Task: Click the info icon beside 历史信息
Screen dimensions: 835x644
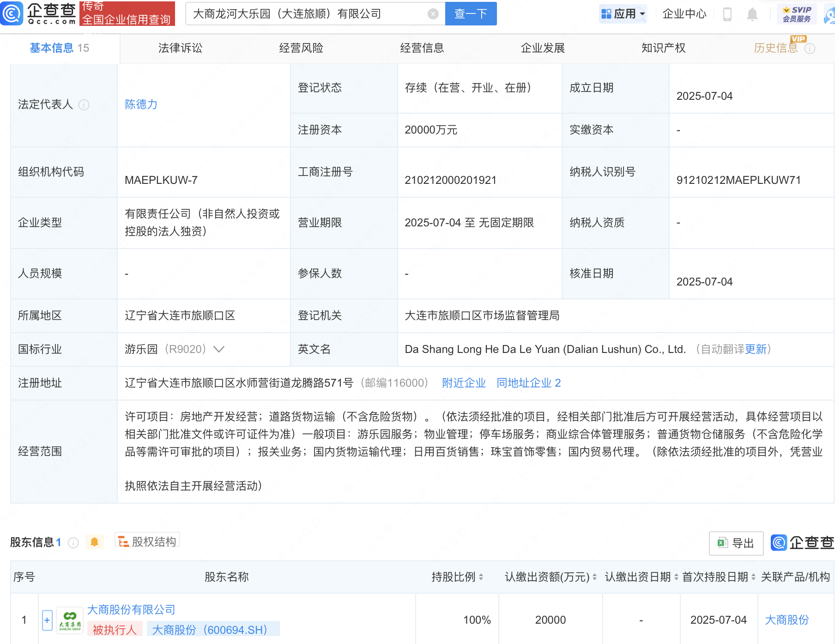Action: tap(810, 49)
